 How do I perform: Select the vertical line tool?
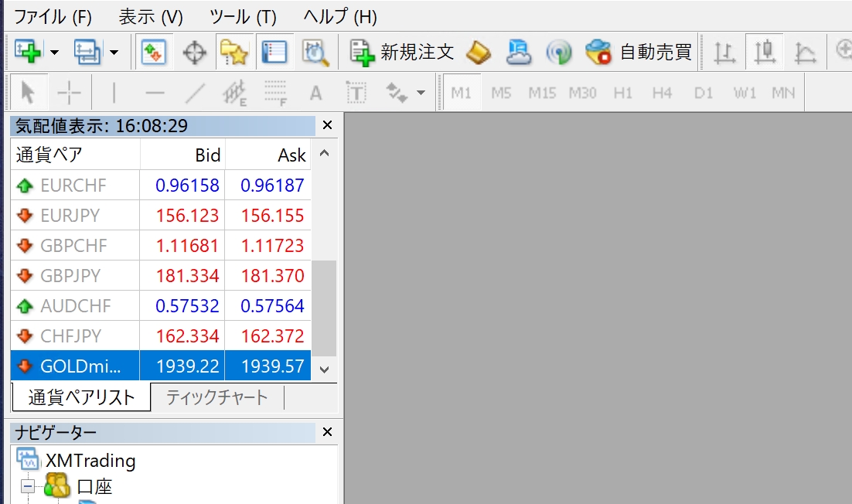click(x=114, y=93)
